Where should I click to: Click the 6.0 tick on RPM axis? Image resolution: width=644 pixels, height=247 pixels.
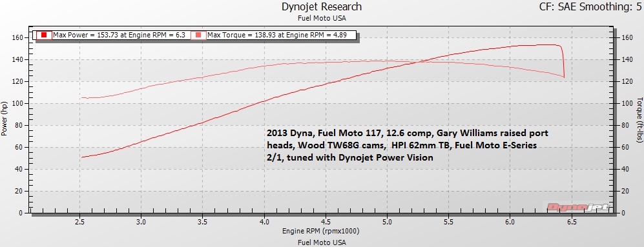[510, 222]
